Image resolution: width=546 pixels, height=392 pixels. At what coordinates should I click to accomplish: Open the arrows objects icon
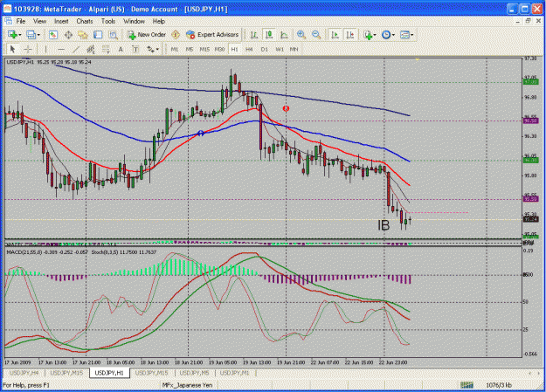click(x=150, y=49)
